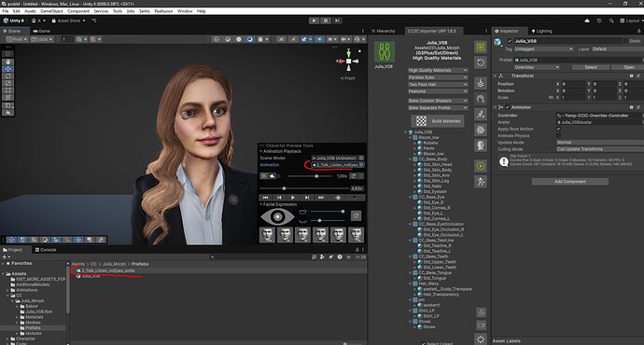Open the Reallusion menu

point(163,11)
